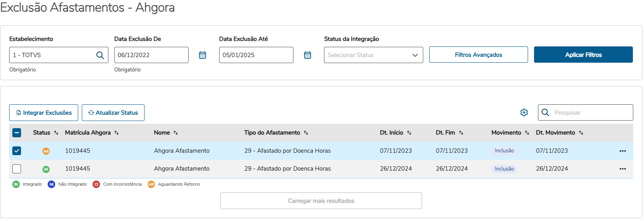Click Aplicar Filtros button

583,55
